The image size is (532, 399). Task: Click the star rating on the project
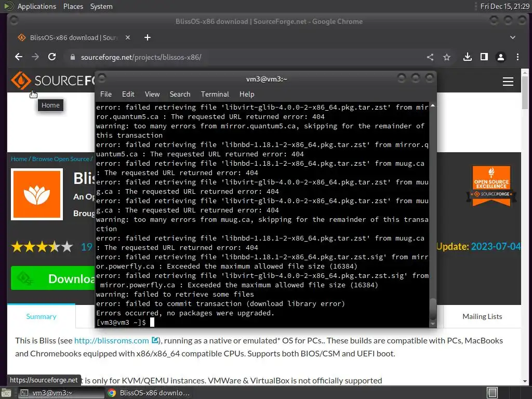42,247
